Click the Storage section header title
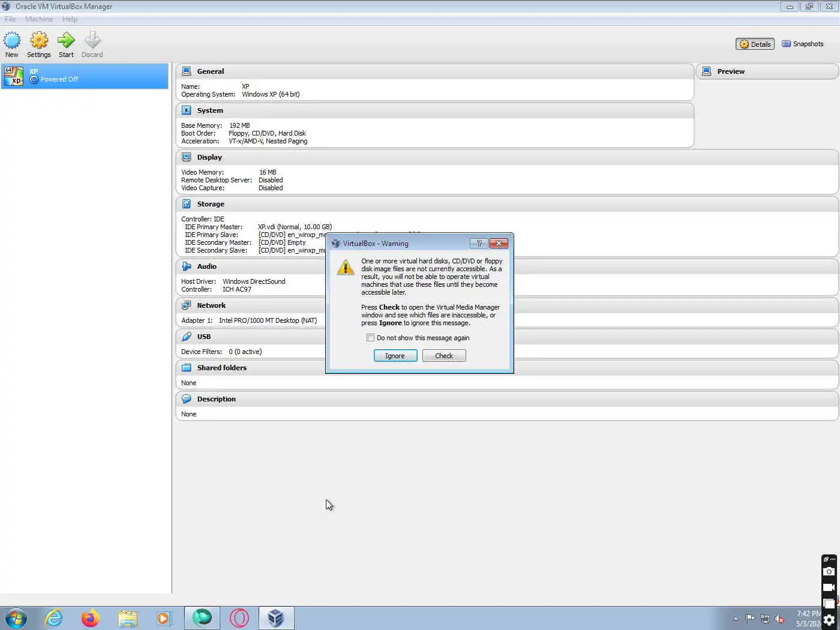Screen dimensions: 840x630 (x=211, y=204)
